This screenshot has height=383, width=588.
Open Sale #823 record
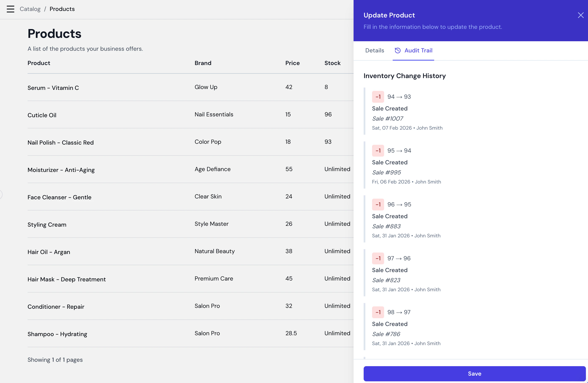coord(386,280)
